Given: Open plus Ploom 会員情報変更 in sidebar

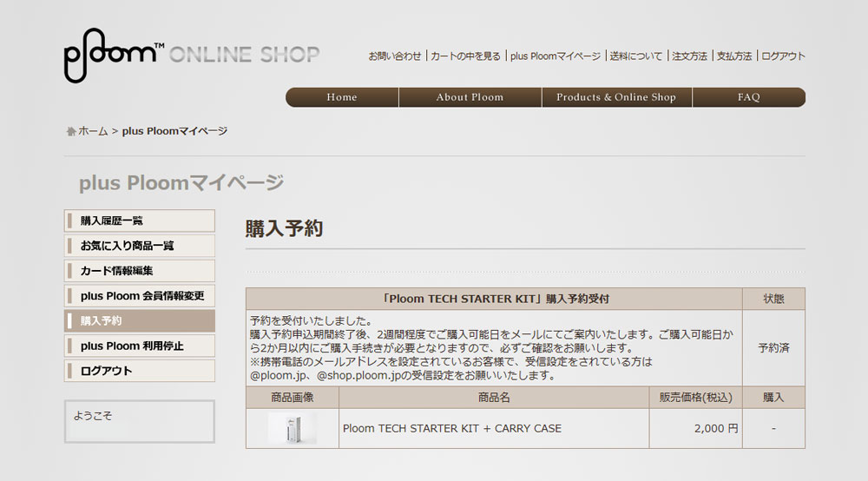Looking at the screenshot, I should click(x=140, y=295).
